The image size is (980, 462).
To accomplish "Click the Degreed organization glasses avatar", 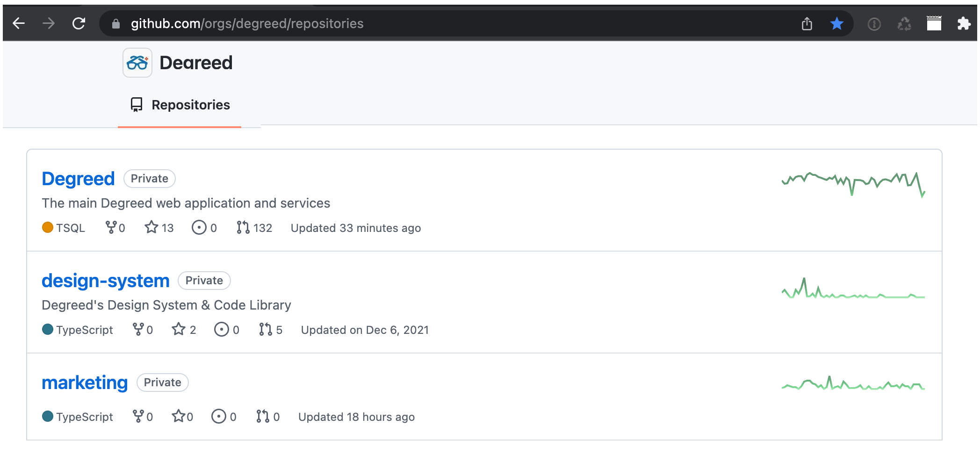I will click(137, 63).
